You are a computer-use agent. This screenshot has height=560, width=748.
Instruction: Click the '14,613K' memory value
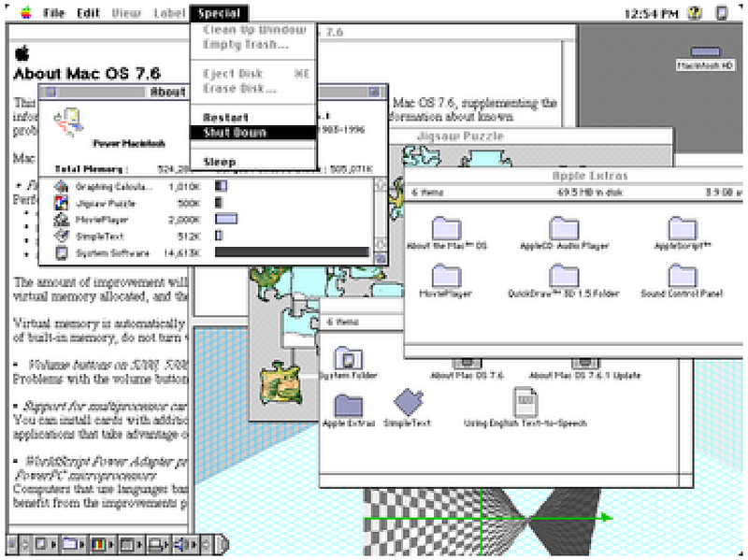pyautogui.click(x=181, y=252)
